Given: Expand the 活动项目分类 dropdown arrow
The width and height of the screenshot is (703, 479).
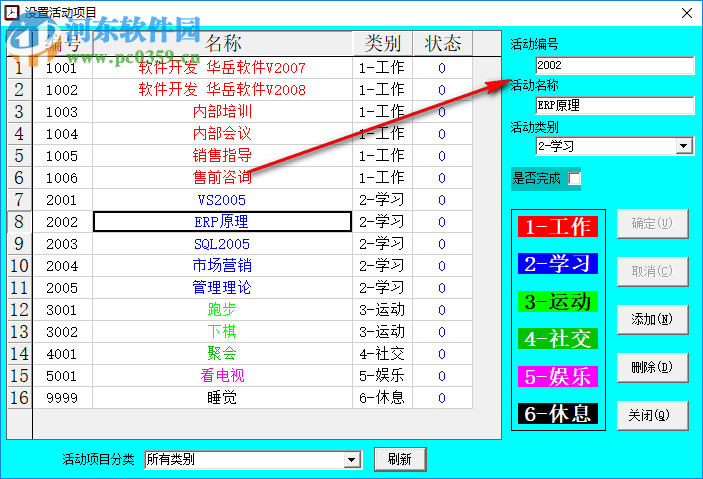Looking at the screenshot, I should [352, 459].
